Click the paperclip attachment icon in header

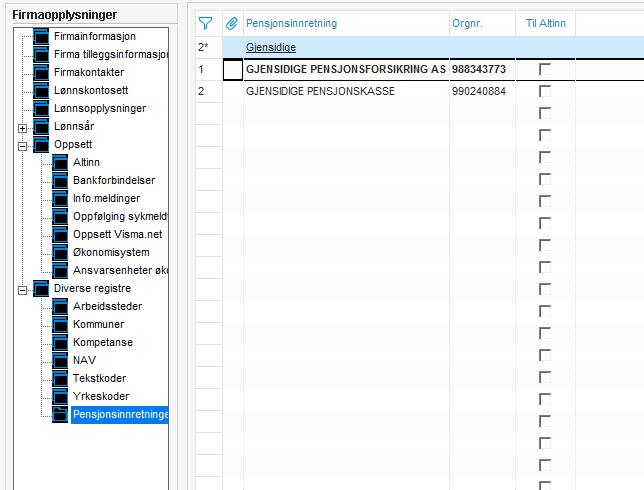point(232,23)
